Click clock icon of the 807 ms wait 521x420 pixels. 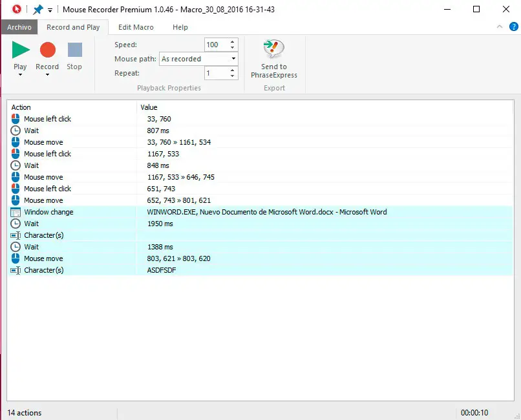[x=16, y=131]
